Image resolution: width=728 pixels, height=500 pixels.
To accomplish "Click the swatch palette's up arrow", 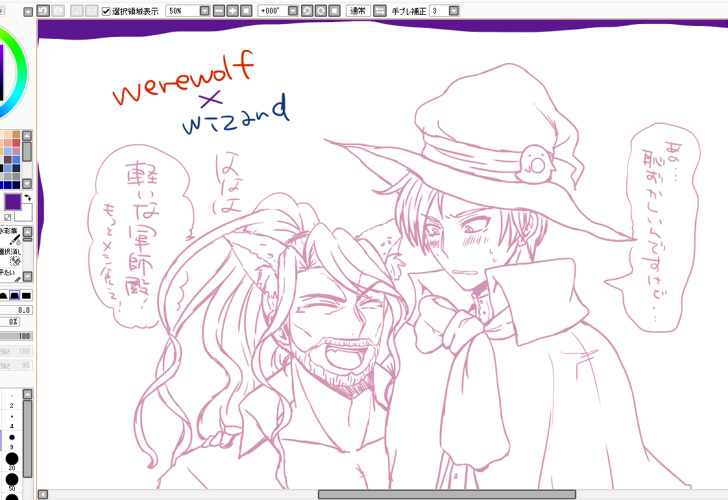I will click(27, 136).
